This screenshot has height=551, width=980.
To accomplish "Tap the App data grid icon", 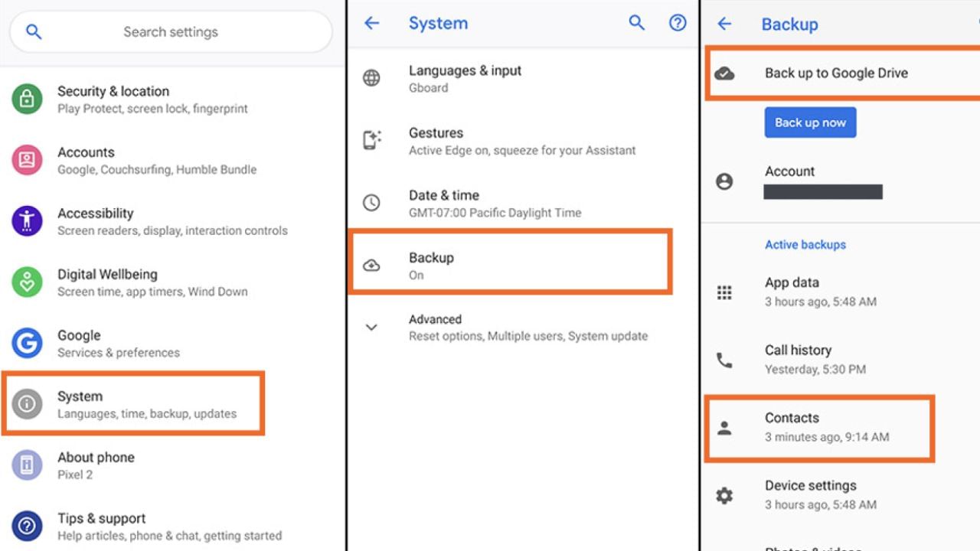I will (x=724, y=292).
